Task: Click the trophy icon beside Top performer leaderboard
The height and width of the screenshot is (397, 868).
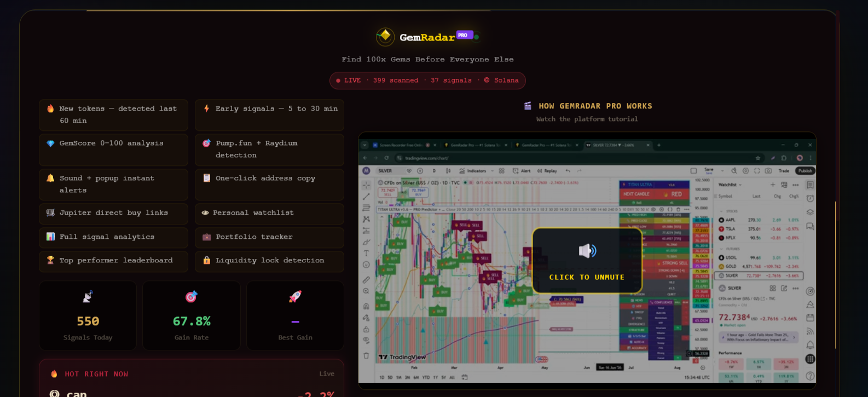Action: [50, 260]
